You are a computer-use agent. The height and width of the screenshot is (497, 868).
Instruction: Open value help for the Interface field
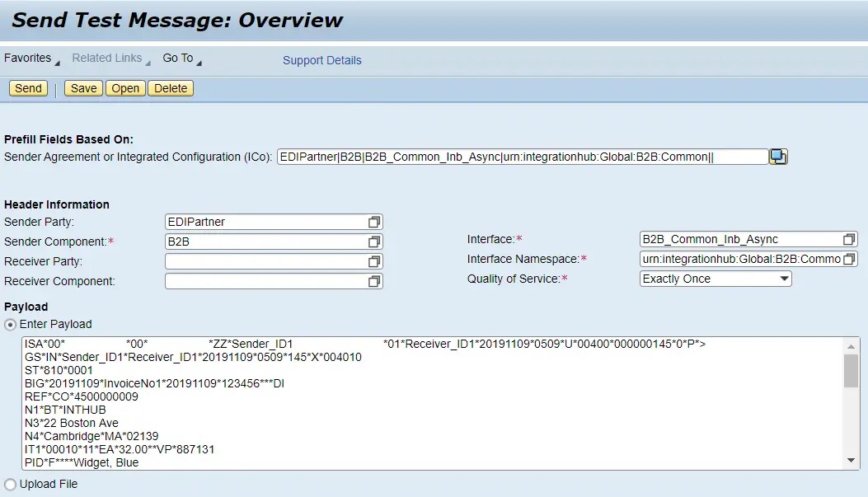(849, 239)
